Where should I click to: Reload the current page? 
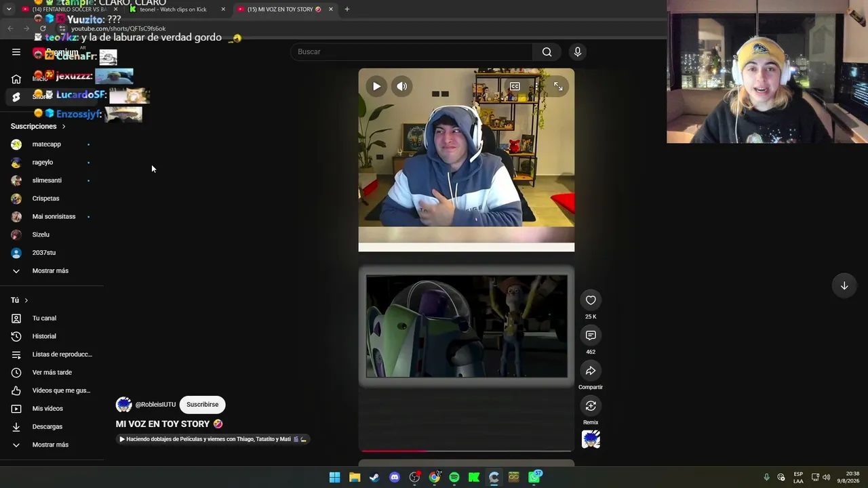click(43, 28)
